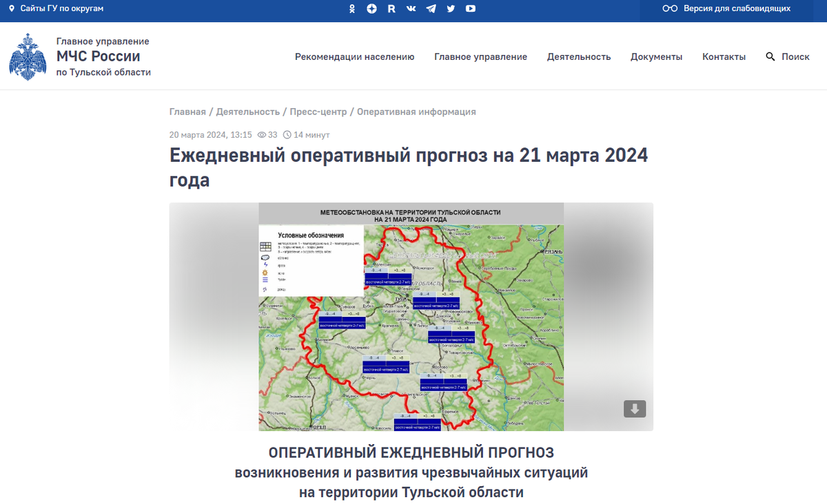This screenshot has width=827, height=504.
Task: Open the VK page icon
Action: tap(411, 9)
